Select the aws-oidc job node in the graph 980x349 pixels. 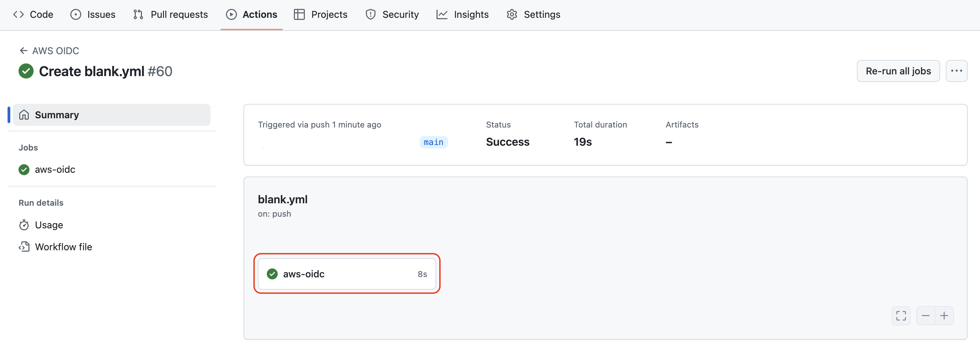tap(347, 274)
